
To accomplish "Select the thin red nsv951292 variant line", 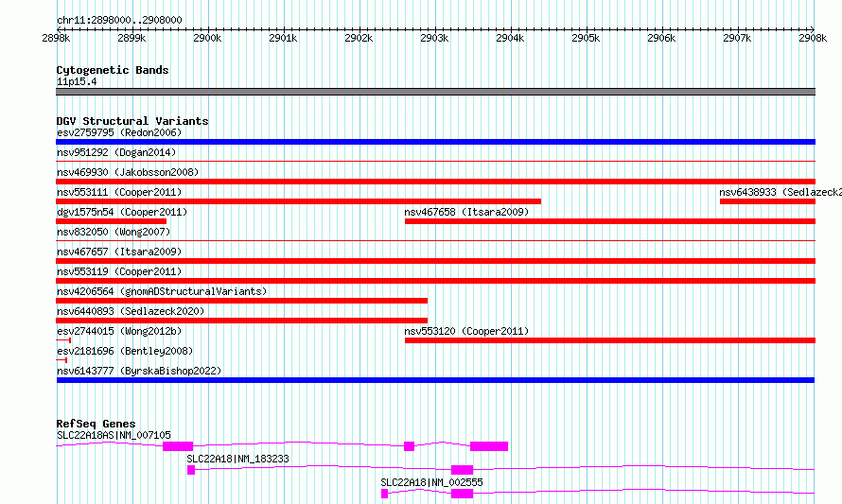I will point(435,161).
